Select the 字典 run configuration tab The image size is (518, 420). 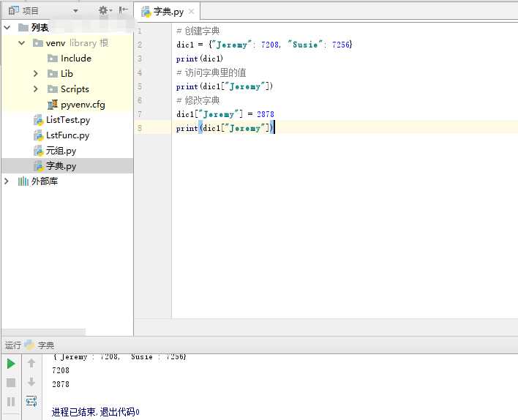coord(45,345)
